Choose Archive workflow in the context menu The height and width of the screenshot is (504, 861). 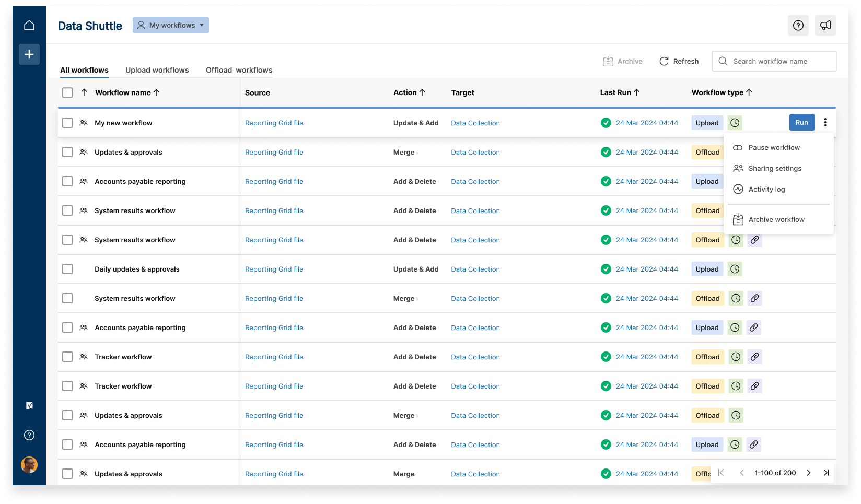click(x=776, y=220)
